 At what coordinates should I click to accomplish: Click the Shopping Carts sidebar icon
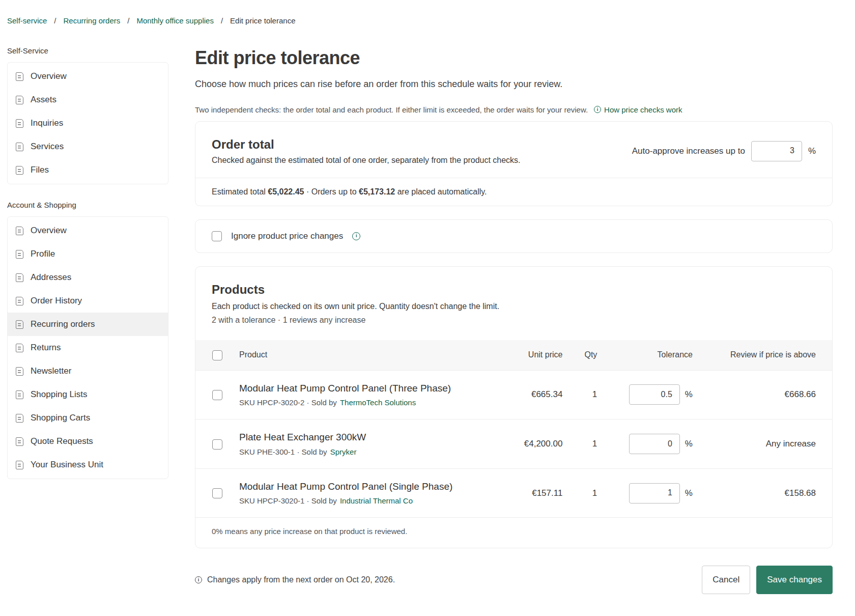pyautogui.click(x=20, y=418)
